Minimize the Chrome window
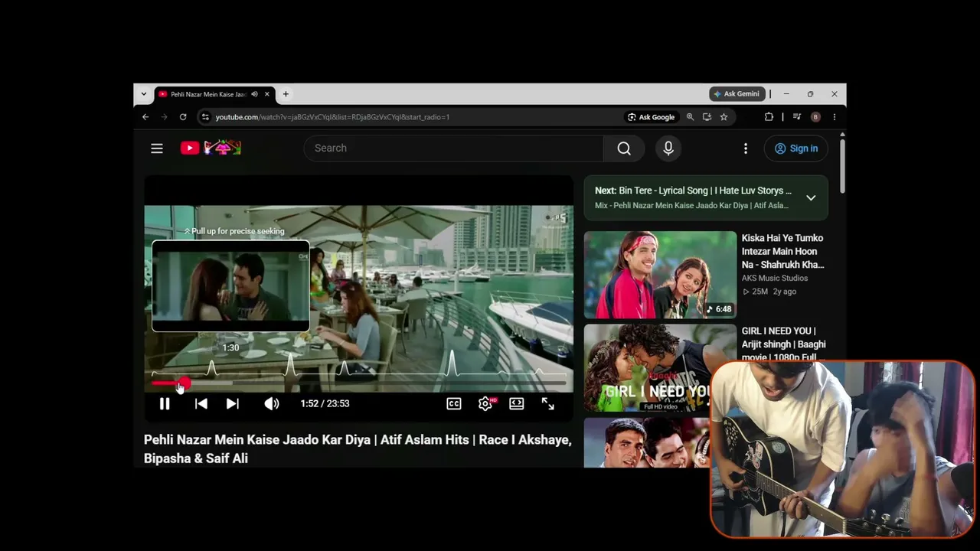Viewport: 980px width, 551px height. (x=786, y=94)
